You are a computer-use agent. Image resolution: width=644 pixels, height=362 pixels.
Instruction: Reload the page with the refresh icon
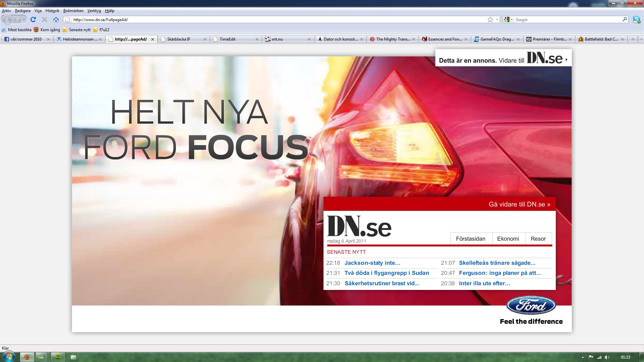[x=33, y=19]
